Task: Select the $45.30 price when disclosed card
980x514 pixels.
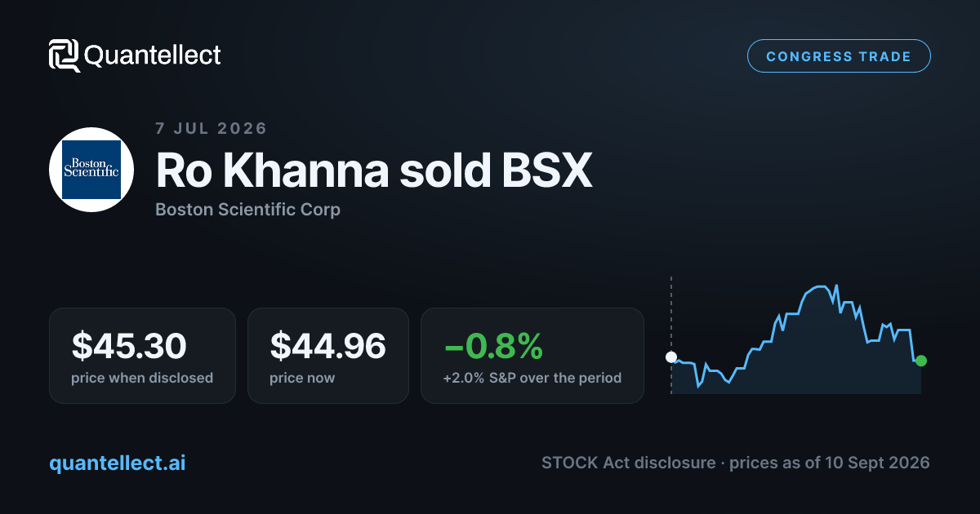Action: (x=142, y=355)
